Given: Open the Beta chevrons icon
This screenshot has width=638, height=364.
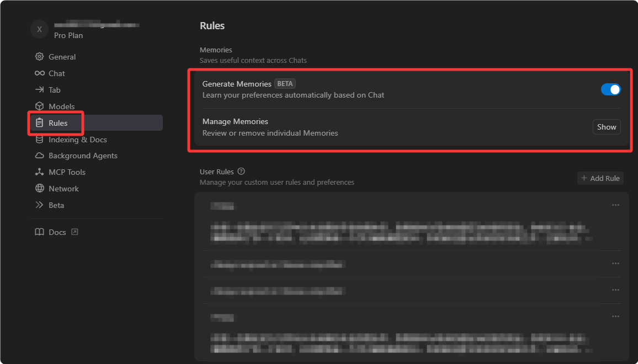Looking at the screenshot, I should (40, 205).
